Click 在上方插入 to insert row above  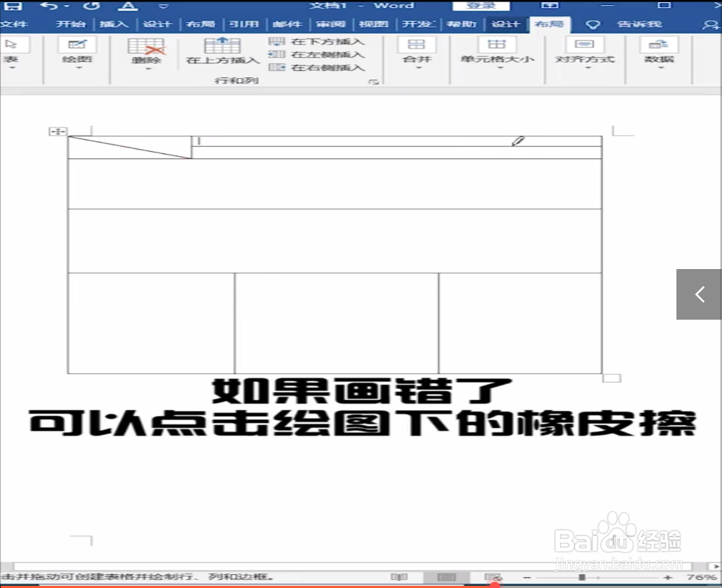[222, 52]
